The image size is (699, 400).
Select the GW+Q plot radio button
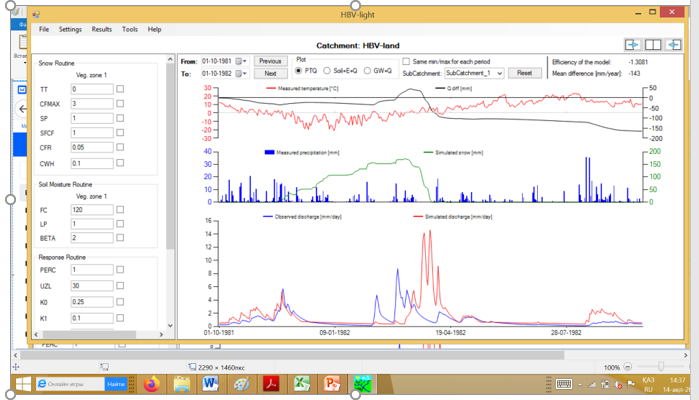[369, 71]
